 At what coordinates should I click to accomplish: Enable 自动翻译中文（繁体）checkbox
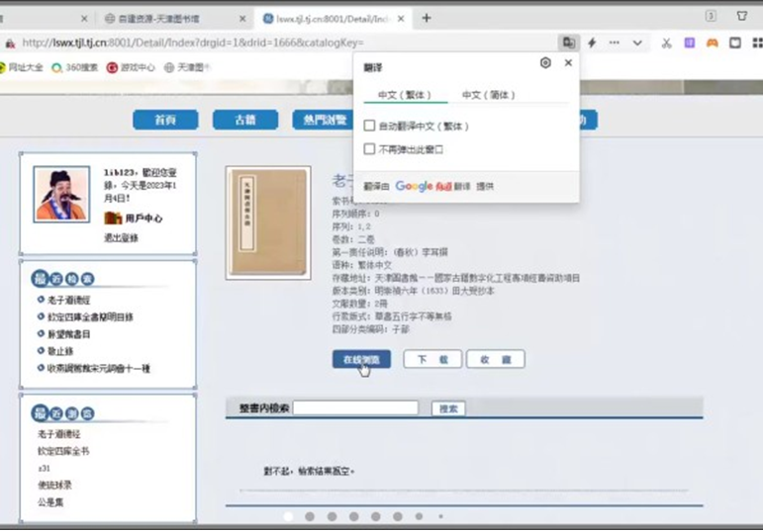coord(370,127)
